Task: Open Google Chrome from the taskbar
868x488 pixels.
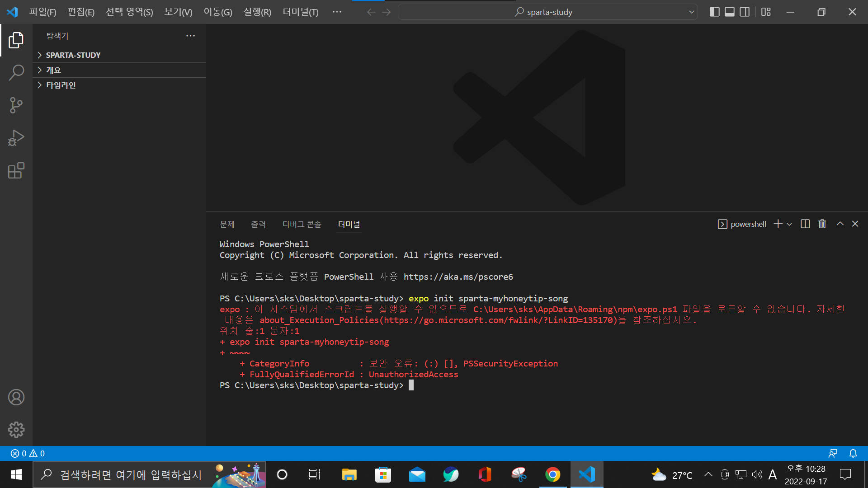Action: [x=552, y=474]
